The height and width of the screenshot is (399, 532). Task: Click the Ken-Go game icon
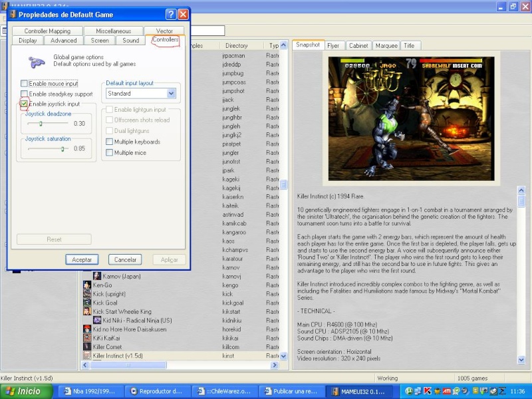87,285
